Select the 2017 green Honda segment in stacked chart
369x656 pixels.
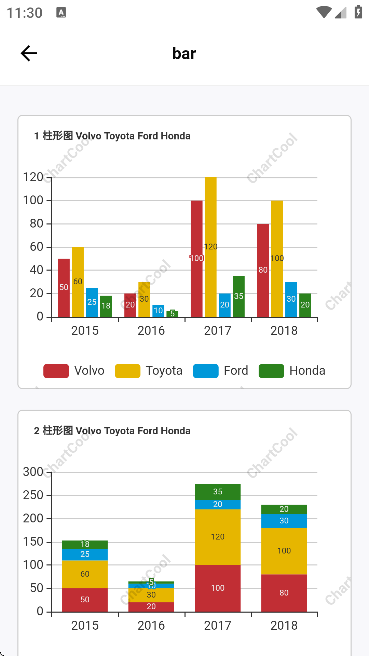218,492
